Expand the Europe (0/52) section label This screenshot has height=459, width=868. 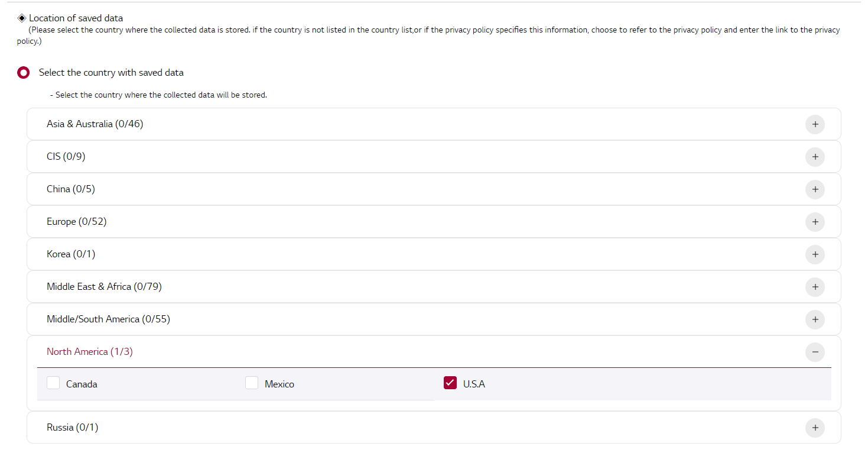77,222
